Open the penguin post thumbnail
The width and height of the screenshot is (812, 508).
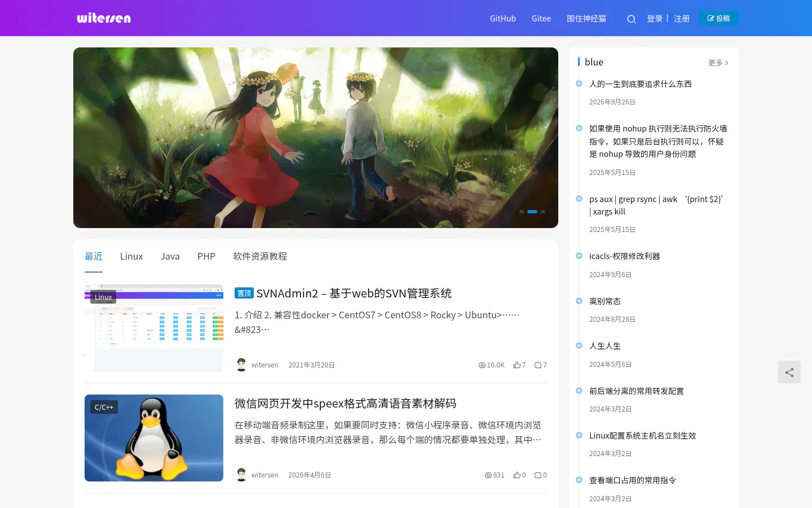point(154,438)
